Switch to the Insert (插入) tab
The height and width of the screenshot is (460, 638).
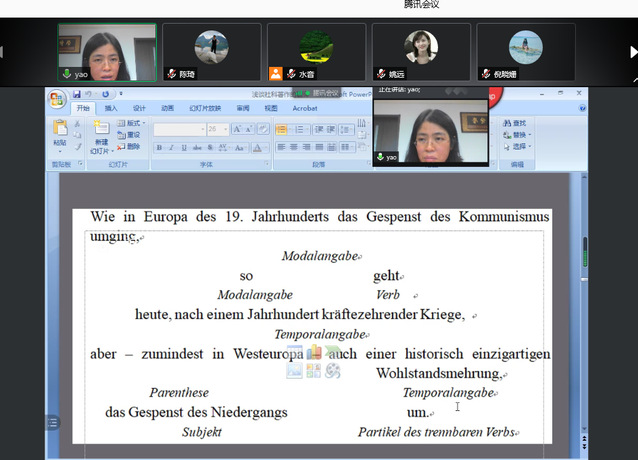pyautogui.click(x=111, y=108)
